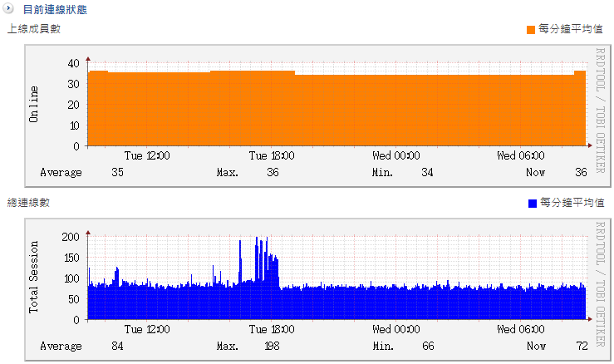The width and height of the screenshot is (614, 364).
Task: Click the vertical Online axis label
Action: (x=34, y=104)
